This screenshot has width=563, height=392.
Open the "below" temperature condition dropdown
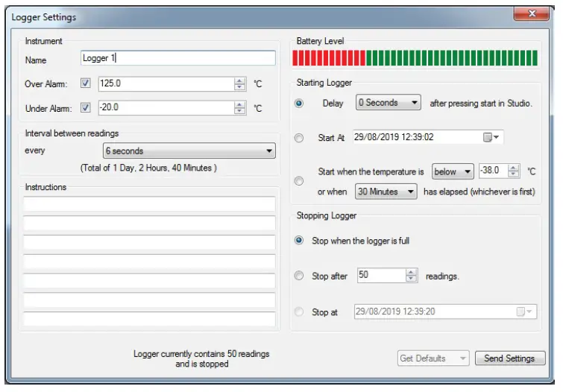coord(453,171)
